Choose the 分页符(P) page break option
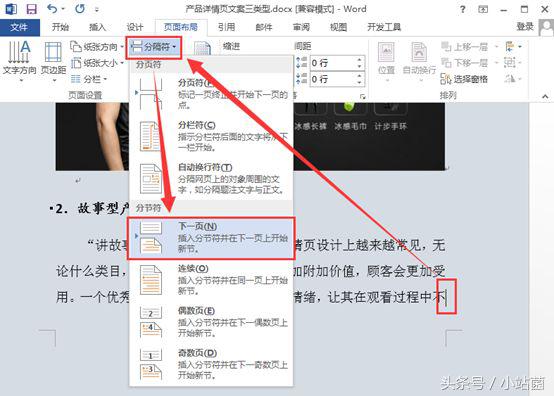Viewport: 554px width, 396px height. tap(211, 94)
